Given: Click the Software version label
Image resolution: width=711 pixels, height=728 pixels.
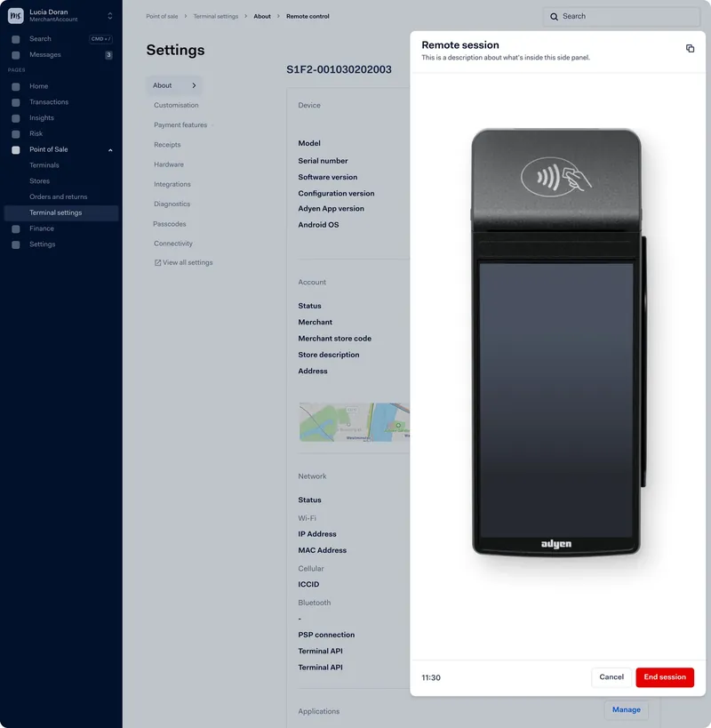Looking at the screenshot, I should coord(328,177).
